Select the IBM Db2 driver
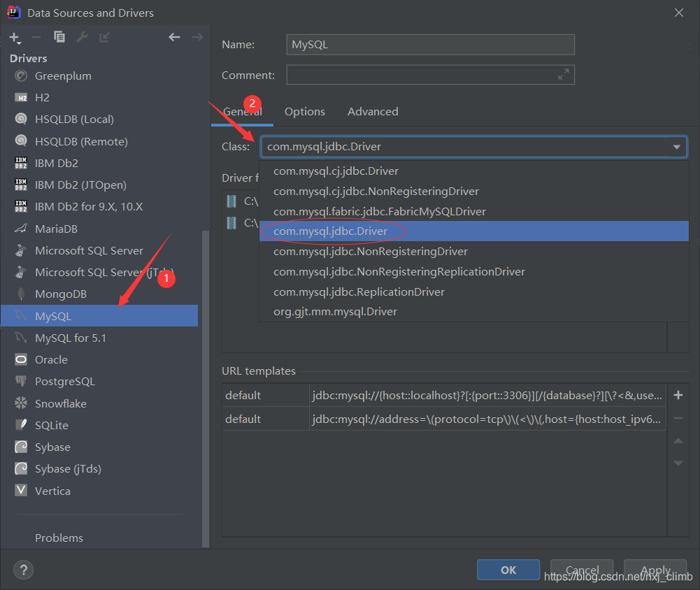 [99, 164]
